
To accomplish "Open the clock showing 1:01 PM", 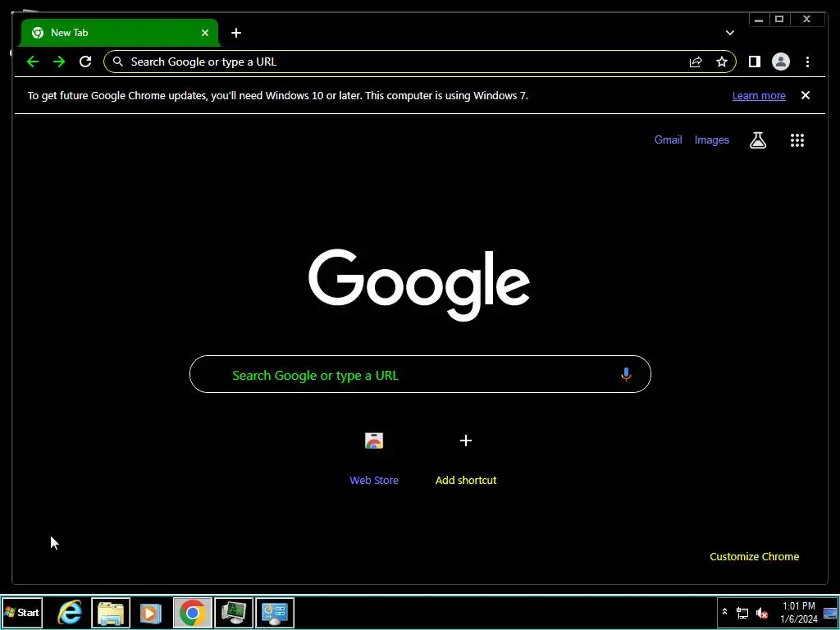I will pyautogui.click(x=798, y=612).
